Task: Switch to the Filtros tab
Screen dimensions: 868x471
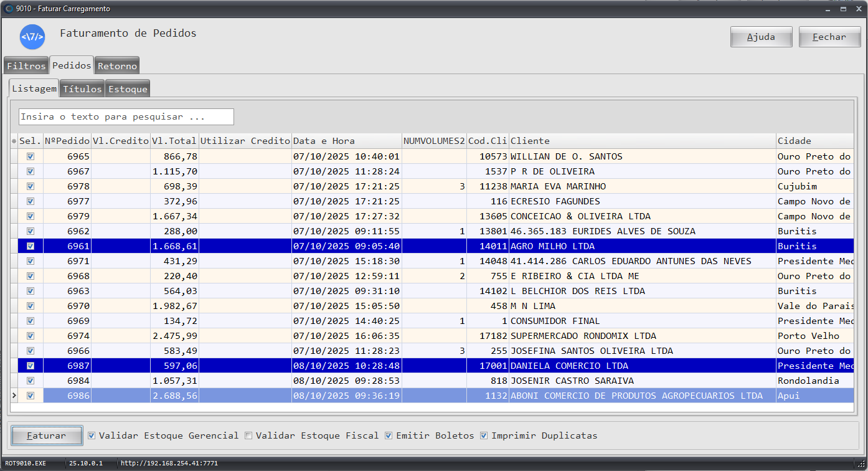Action: (26, 66)
